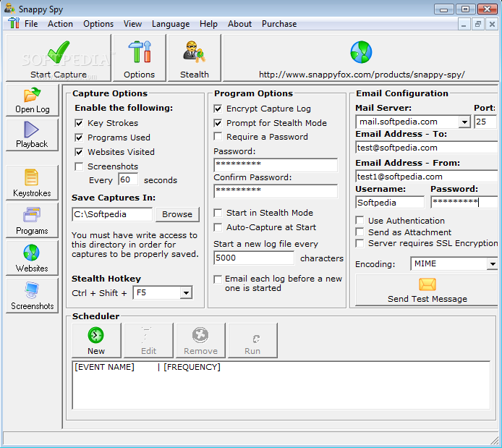Open the Mail Server dropdown arrow
The height and width of the screenshot is (448, 502).
tap(464, 122)
